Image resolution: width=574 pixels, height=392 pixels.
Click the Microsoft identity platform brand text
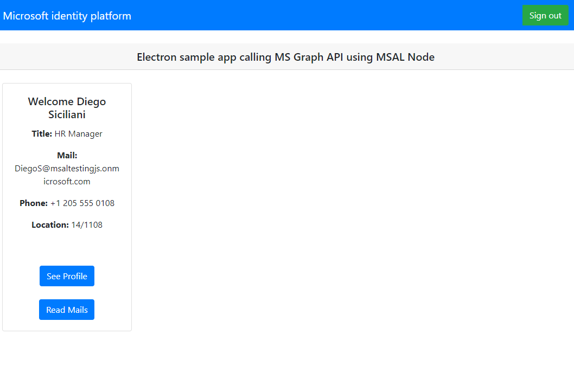[x=67, y=16]
